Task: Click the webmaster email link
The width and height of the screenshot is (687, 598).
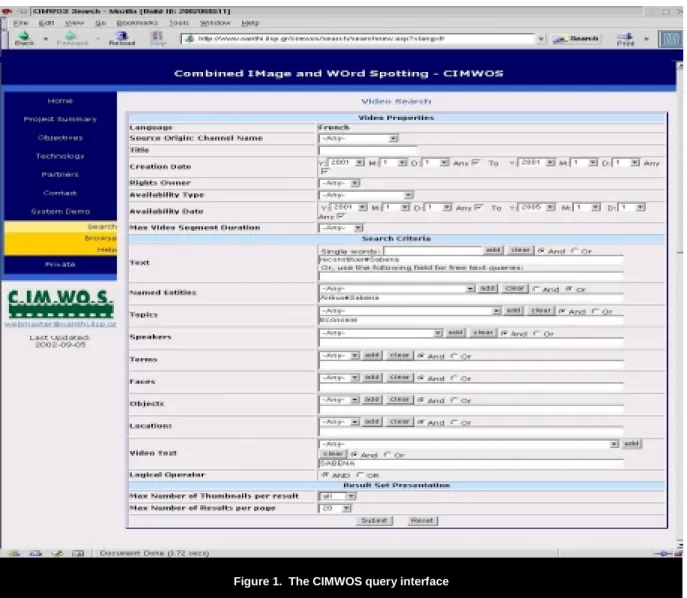Action: click(60, 324)
